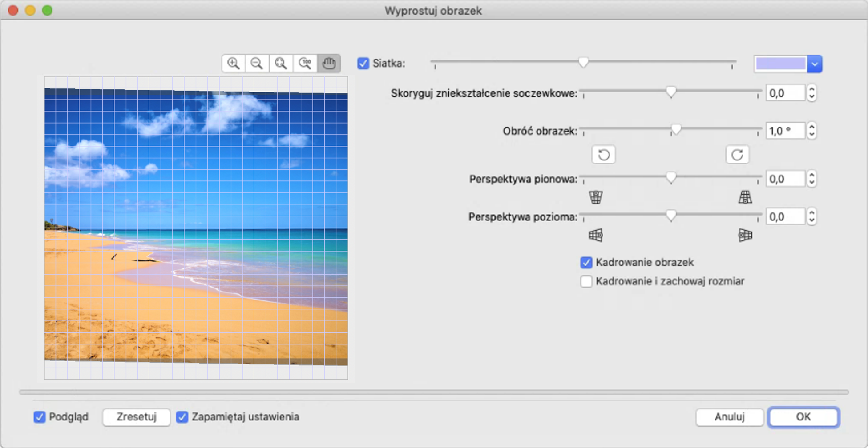Disable the Siatka grid checkbox
The width and height of the screenshot is (868, 448).
(363, 64)
